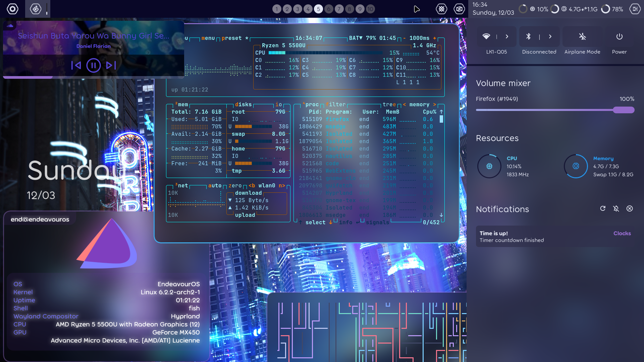Click the music player progress bar
Screen dimensions: 644x362
(x=93, y=77)
